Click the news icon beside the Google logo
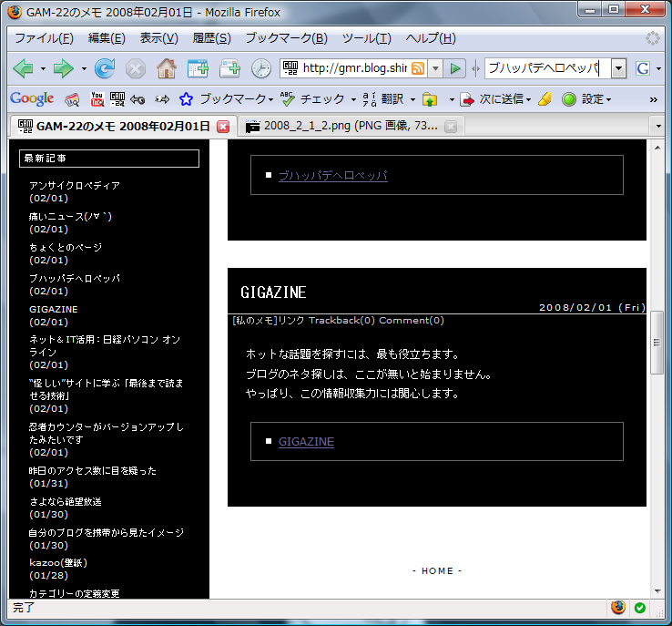672x626 pixels. [72, 99]
